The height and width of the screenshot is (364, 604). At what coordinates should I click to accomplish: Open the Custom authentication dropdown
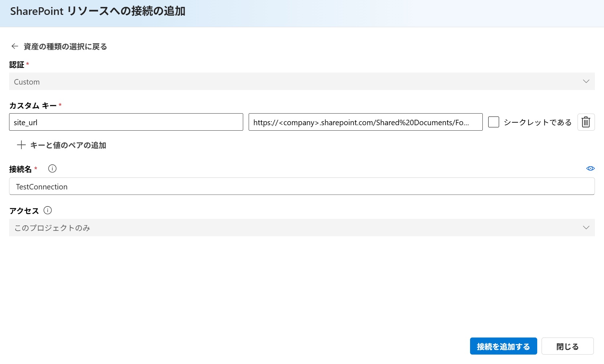301,81
